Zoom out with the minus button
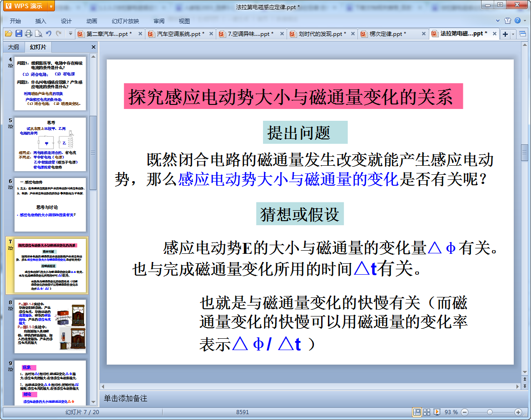Viewport: 531px width, 420px height. point(465,412)
